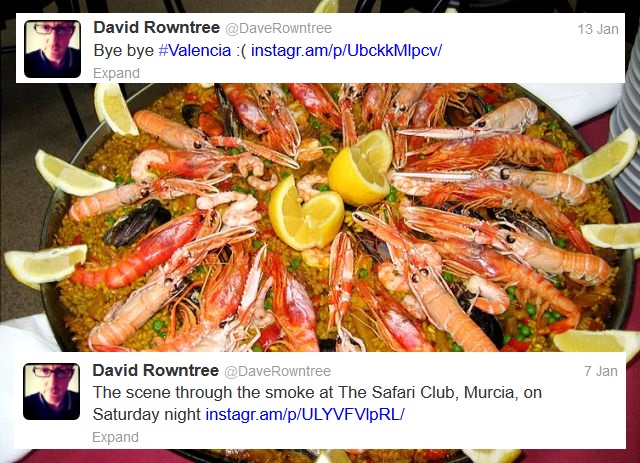Viewport: 640px width, 463px height.
Task: Click the 7 Jan timestamp
Action: (x=601, y=371)
